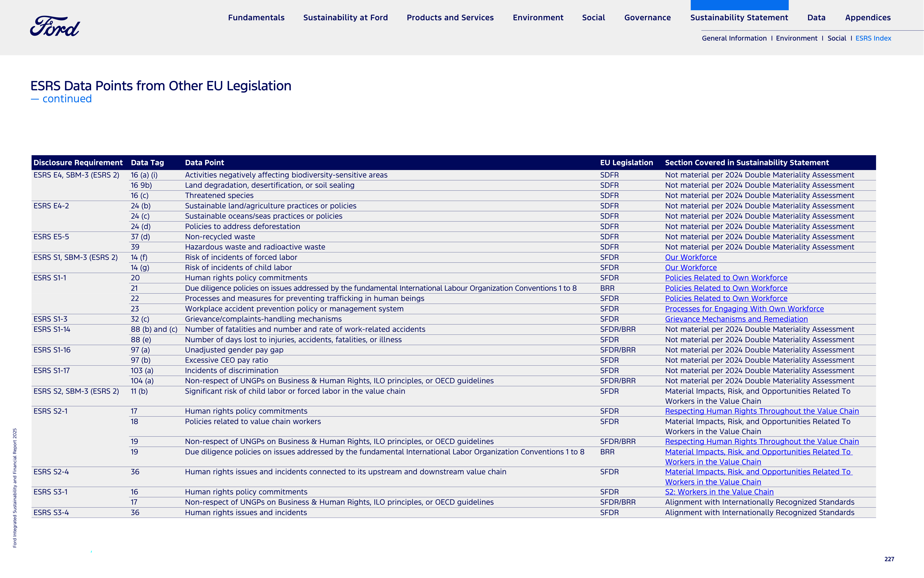
Task: Click 'Threatened species' data point
Action: 219,196
